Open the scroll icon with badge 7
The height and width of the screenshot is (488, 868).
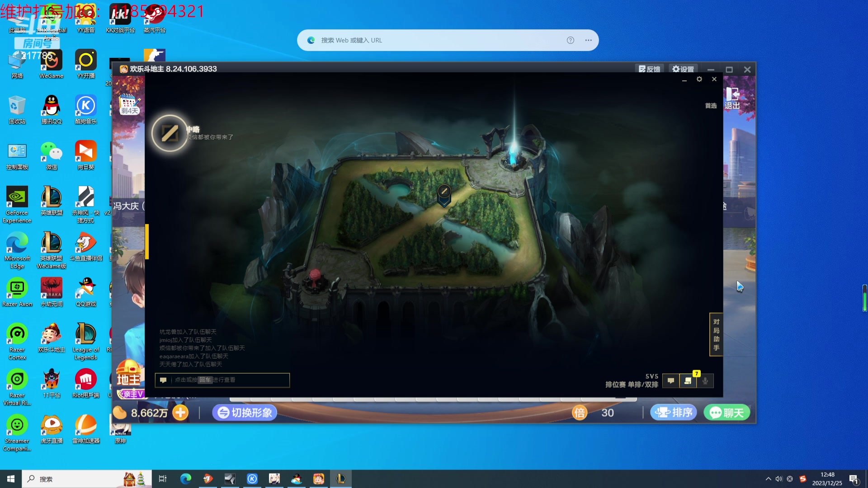click(x=688, y=381)
